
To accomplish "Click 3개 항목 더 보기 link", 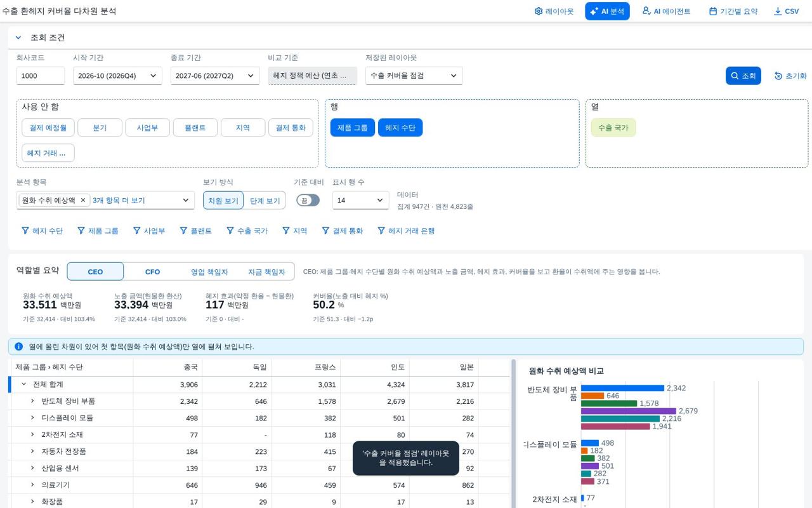I will tap(119, 200).
